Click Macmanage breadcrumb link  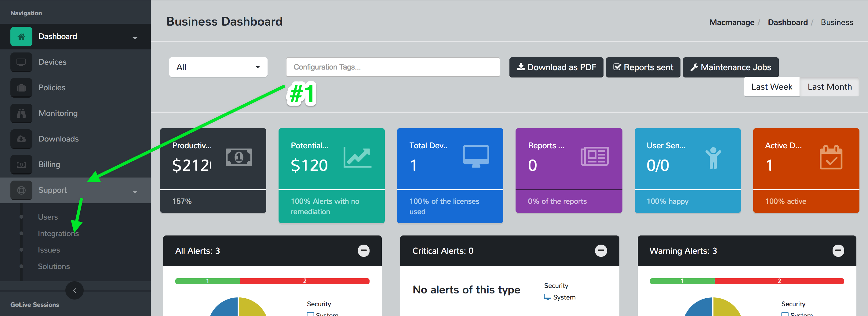tap(731, 22)
